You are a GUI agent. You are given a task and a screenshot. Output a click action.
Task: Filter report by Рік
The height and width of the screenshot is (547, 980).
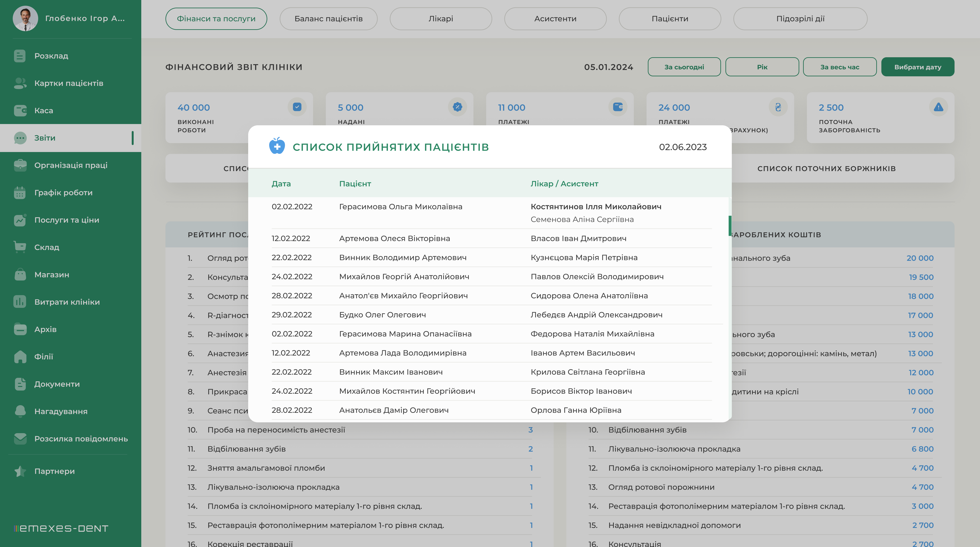point(762,67)
